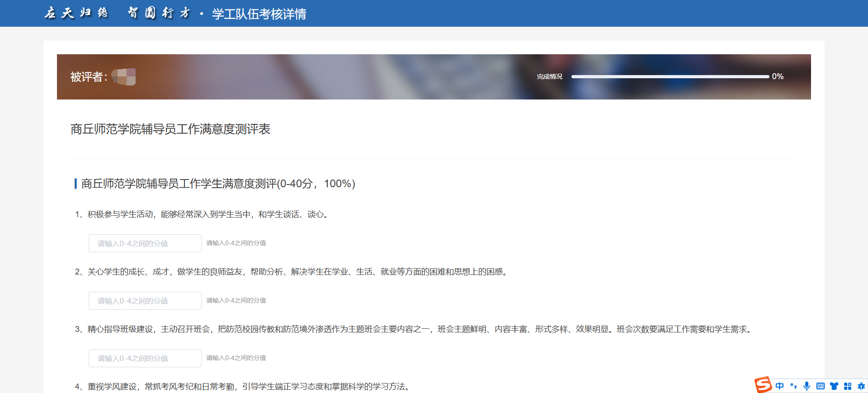Open the IME skin shirt icon
The height and width of the screenshot is (393, 868).
click(834, 386)
